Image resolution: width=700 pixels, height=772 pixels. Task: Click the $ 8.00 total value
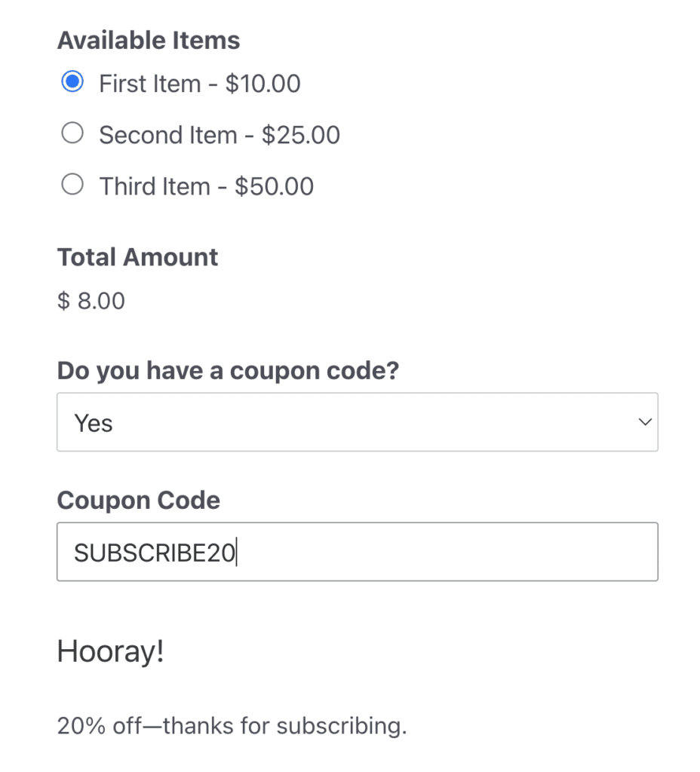91,300
